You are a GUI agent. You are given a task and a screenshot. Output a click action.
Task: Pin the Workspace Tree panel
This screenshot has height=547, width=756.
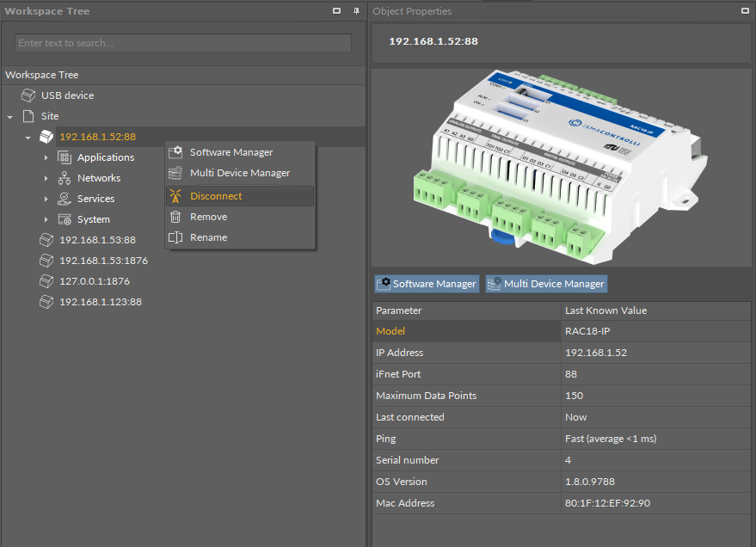(356, 11)
